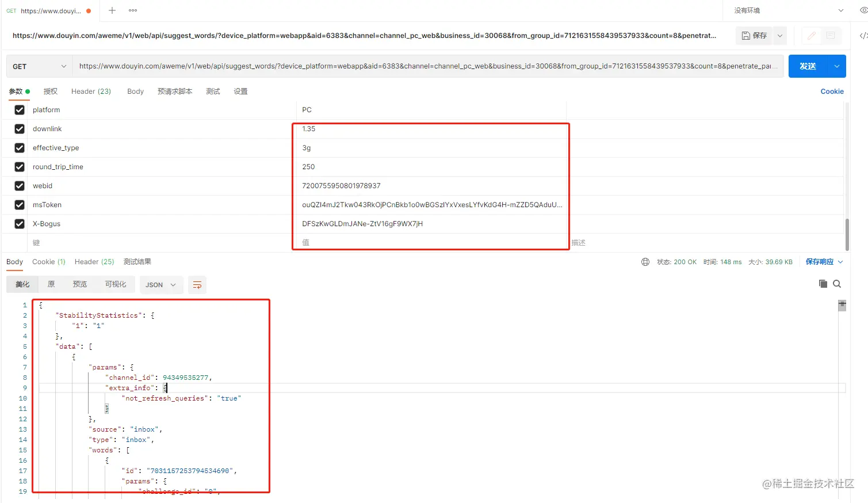The width and height of the screenshot is (868, 503).
Task: Open the 测试结果 test results tab
Action: [137, 262]
